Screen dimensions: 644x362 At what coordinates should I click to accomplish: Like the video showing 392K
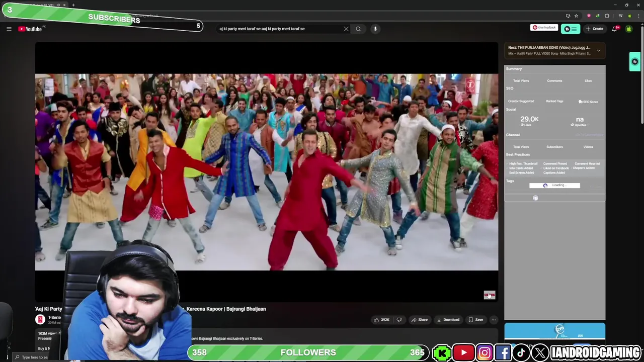[381, 320]
